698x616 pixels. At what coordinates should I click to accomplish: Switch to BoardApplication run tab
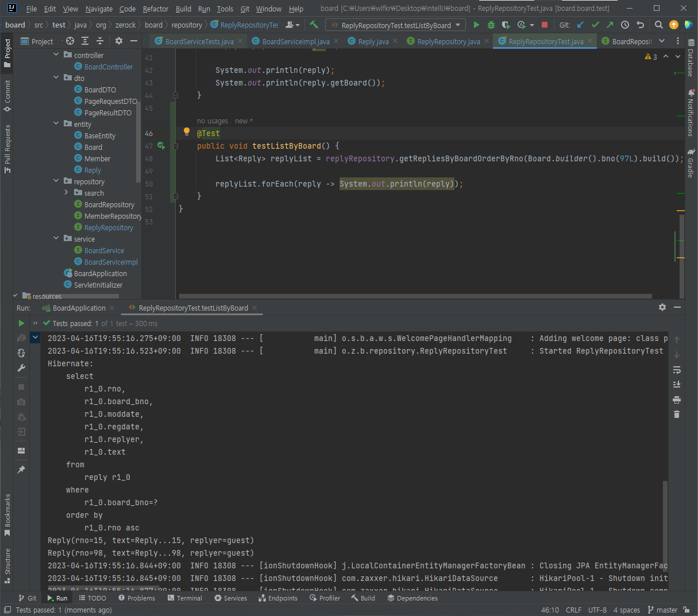click(79, 308)
